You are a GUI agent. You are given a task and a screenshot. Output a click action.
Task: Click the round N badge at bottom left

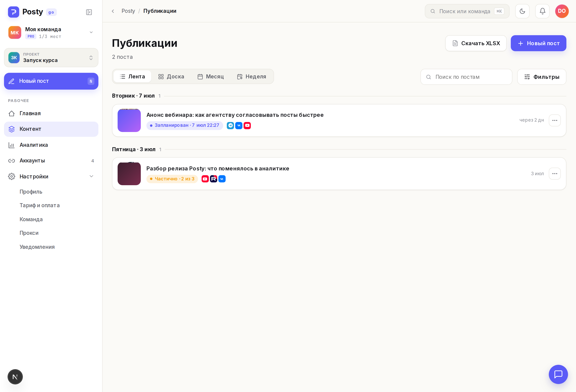(x=15, y=377)
